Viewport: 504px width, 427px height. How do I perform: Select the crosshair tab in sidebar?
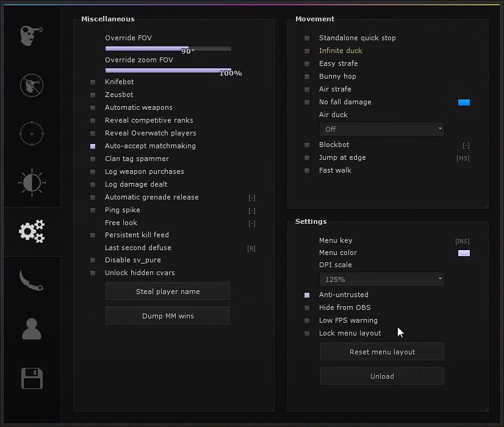pos(32,134)
